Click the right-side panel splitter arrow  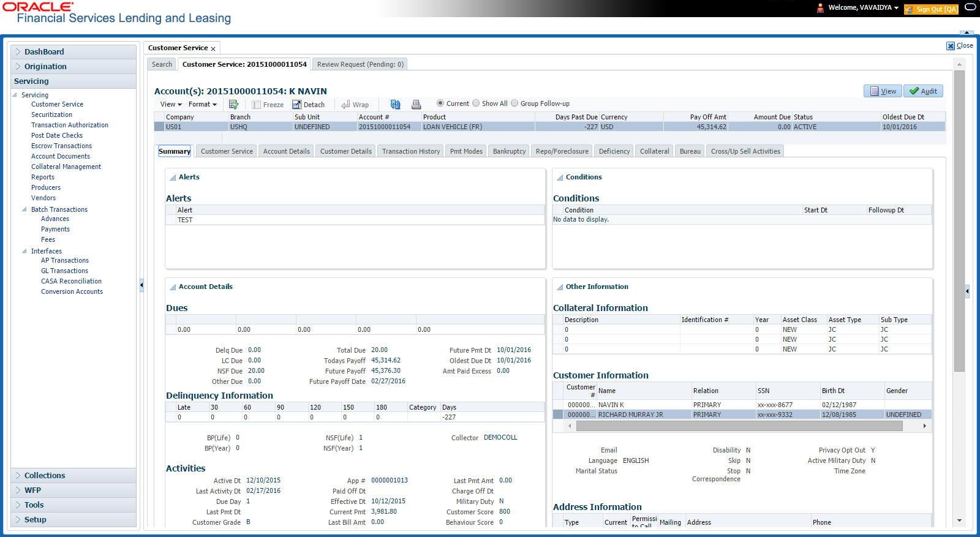point(967,291)
